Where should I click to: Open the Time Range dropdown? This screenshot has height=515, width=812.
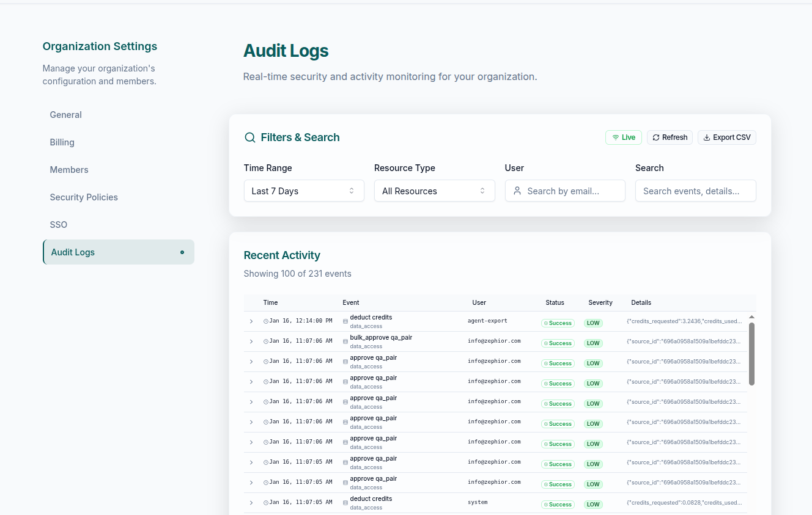303,191
